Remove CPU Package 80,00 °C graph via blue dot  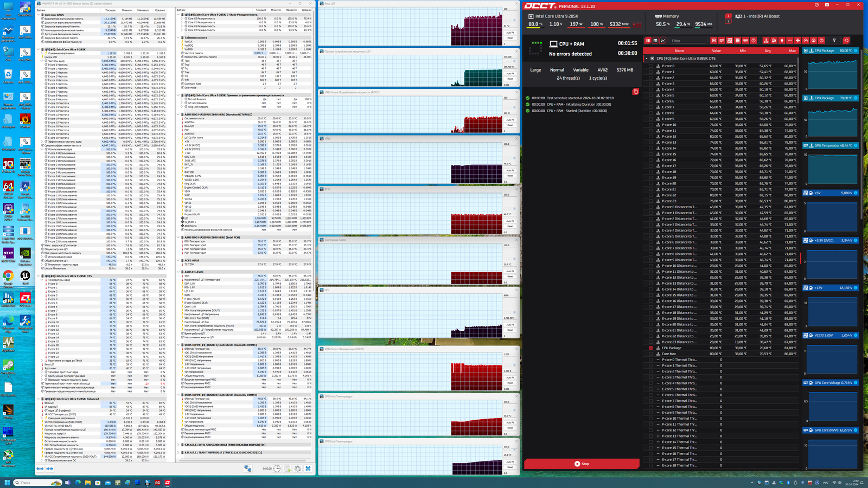[856, 50]
